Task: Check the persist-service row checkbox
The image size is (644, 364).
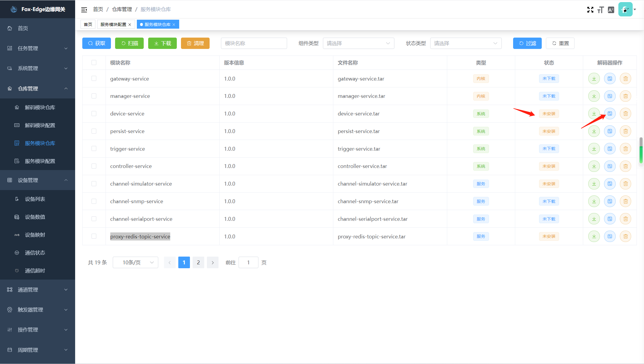Action: coord(94,131)
